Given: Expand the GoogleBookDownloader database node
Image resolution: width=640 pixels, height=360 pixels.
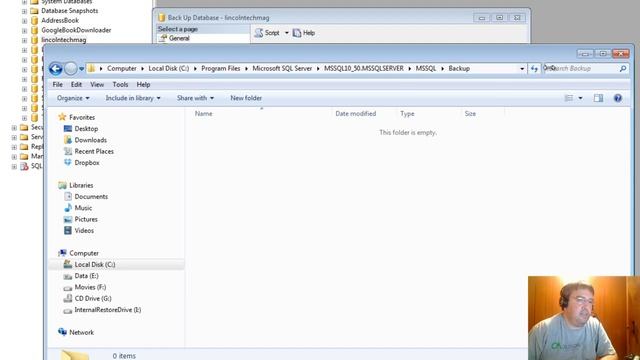Looking at the screenshot, I should pyautogui.click(x=24, y=31).
